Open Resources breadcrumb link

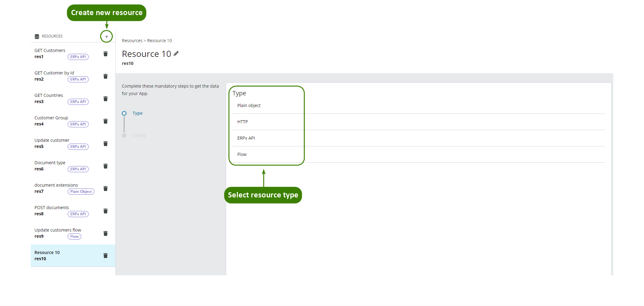pyautogui.click(x=132, y=41)
